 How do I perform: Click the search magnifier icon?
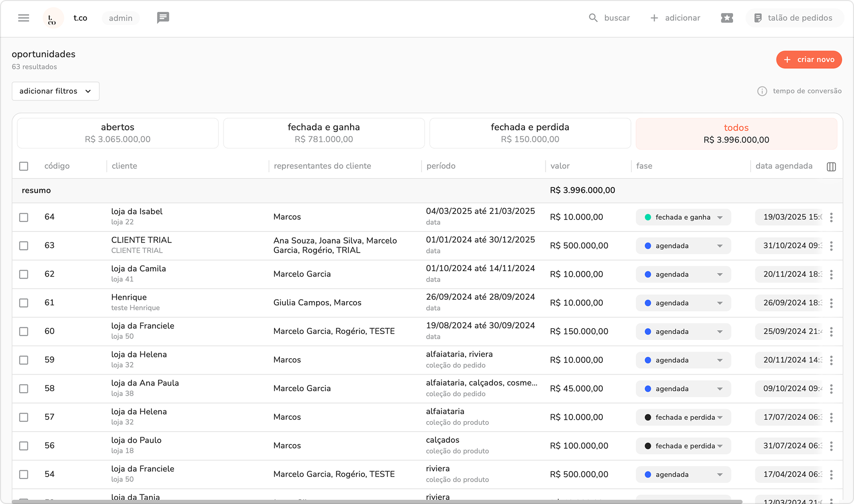click(593, 18)
